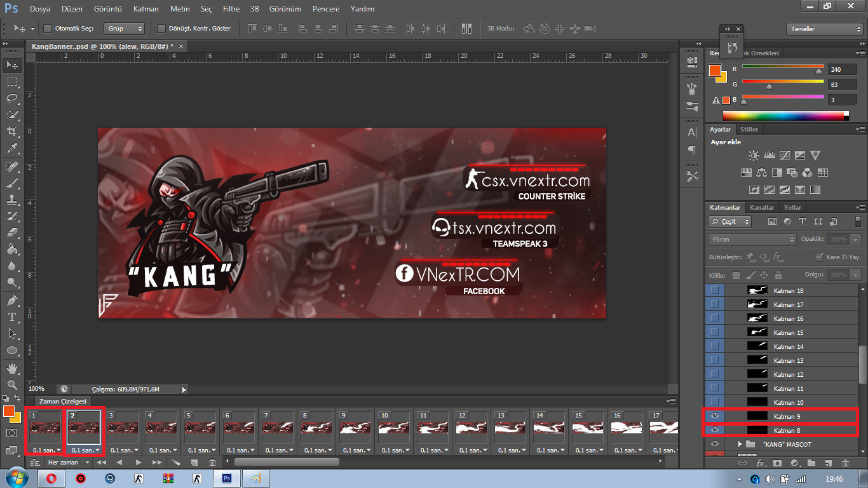Tick the Dönüşt. Kontr. Göster checkbox

pos(161,29)
